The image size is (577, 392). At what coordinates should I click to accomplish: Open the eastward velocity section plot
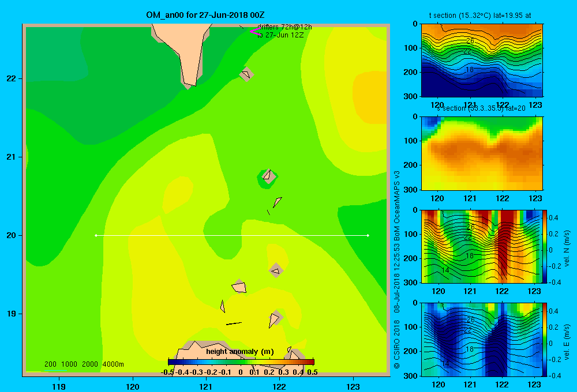pyautogui.click(x=482, y=340)
